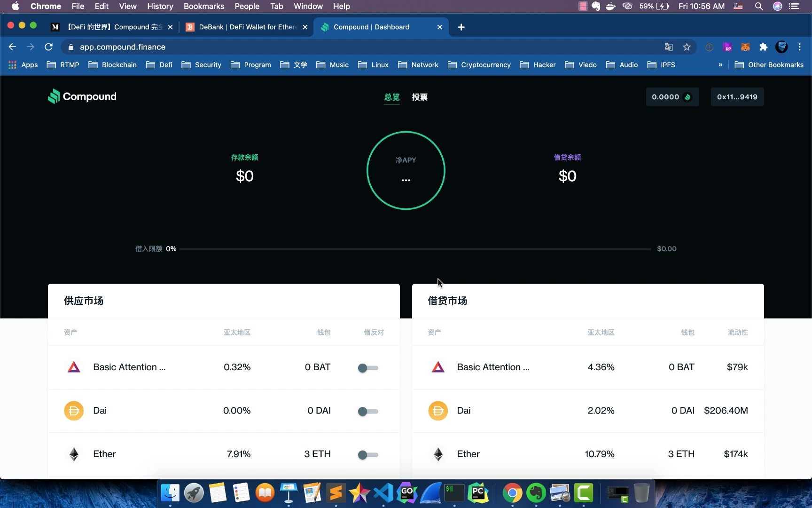812x508 pixels.
Task: Click the borrow limit progress bar
Action: coord(415,249)
